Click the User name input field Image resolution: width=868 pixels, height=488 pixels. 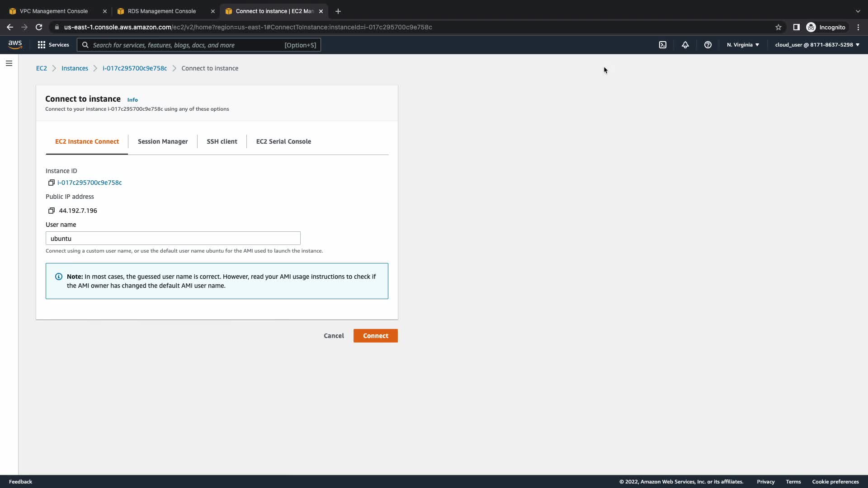[x=173, y=238]
